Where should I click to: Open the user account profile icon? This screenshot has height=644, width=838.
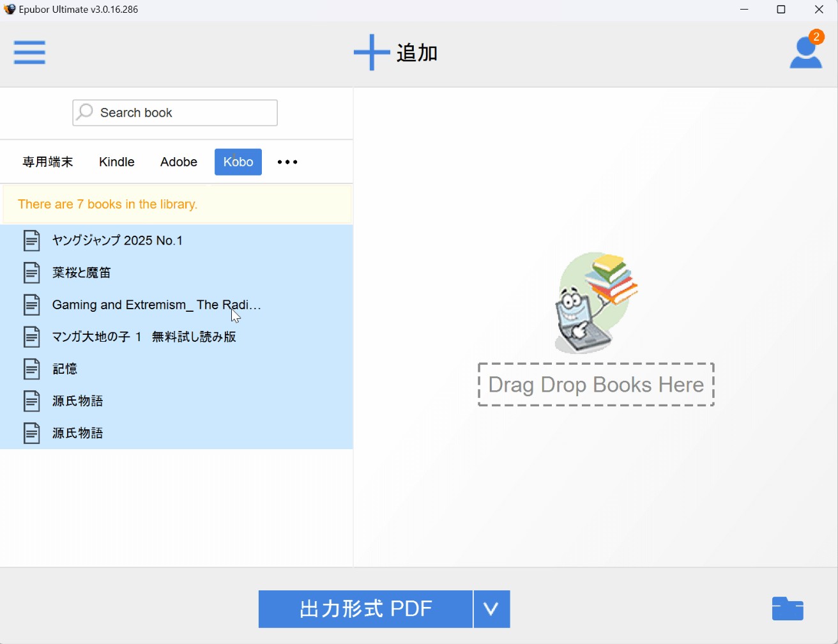[805, 52]
